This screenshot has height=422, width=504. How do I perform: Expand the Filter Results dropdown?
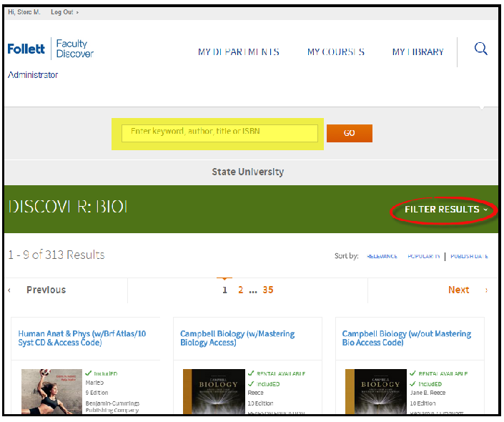tap(446, 210)
